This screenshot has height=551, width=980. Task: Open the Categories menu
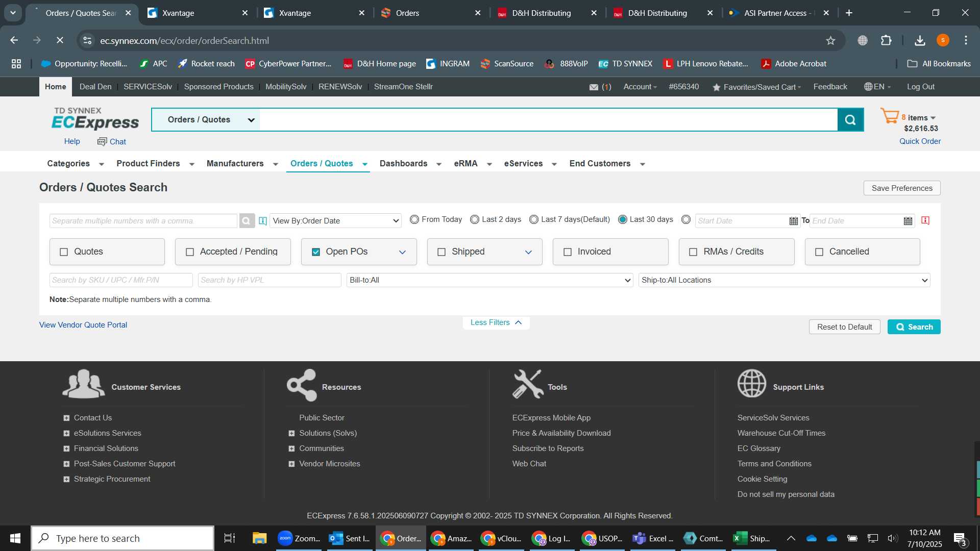tap(76, 164)
